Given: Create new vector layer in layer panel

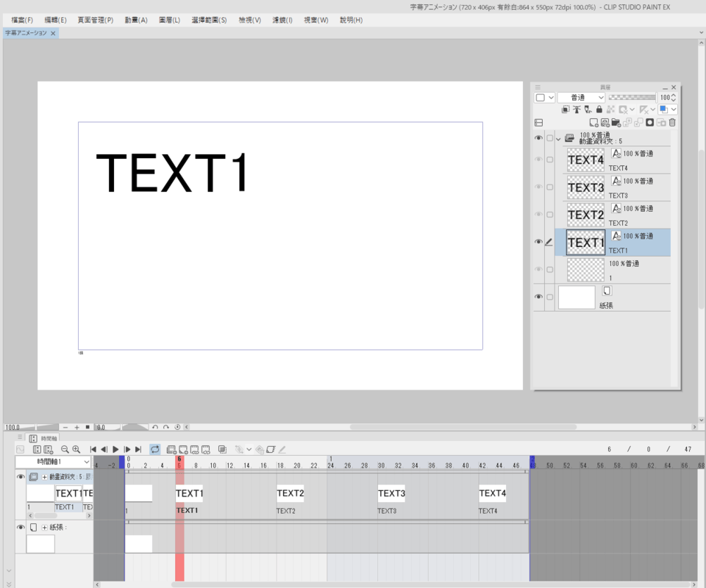Looking at the screenshot, I should [605, 122].
